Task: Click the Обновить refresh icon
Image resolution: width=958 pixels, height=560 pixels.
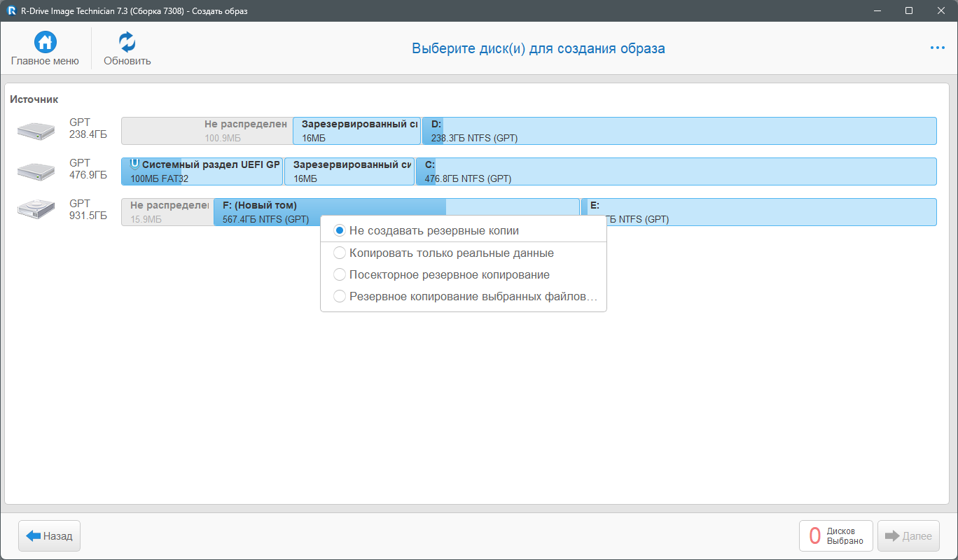Action: click(x=127, y=42)
